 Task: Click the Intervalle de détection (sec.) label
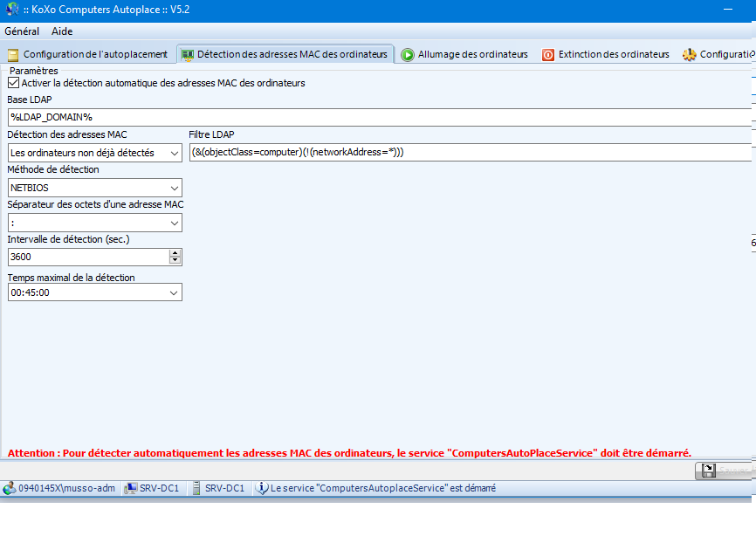tap(68, 239)
